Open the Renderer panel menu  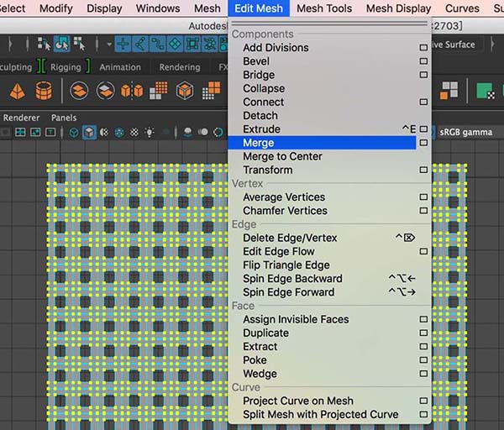tap(21, 118)
